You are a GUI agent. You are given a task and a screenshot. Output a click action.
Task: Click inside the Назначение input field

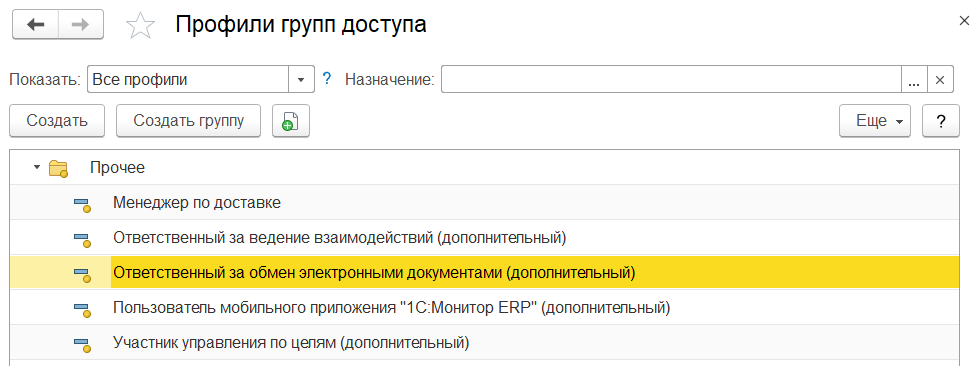click(671, 80)
